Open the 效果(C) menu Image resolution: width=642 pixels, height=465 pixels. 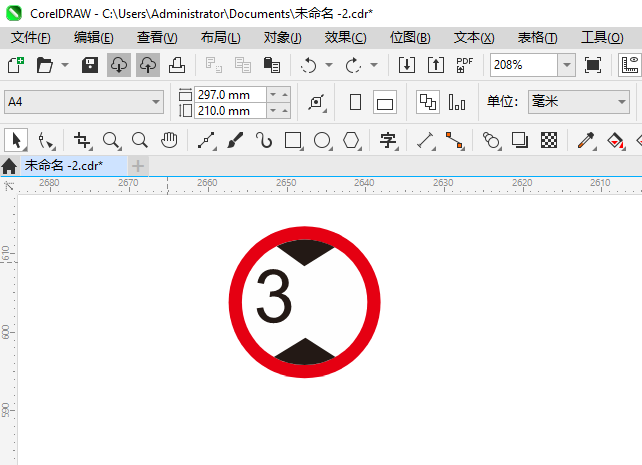346,38
